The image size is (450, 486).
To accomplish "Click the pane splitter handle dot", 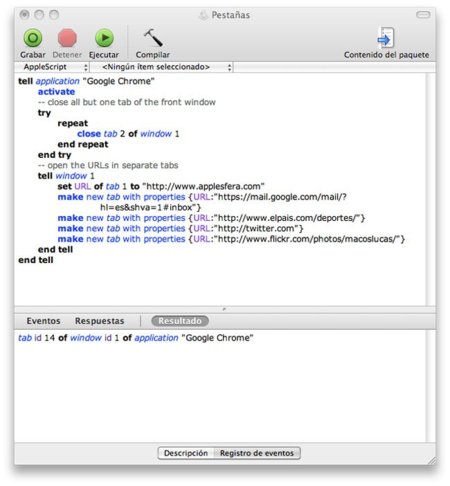I will [x=224, y=309].
